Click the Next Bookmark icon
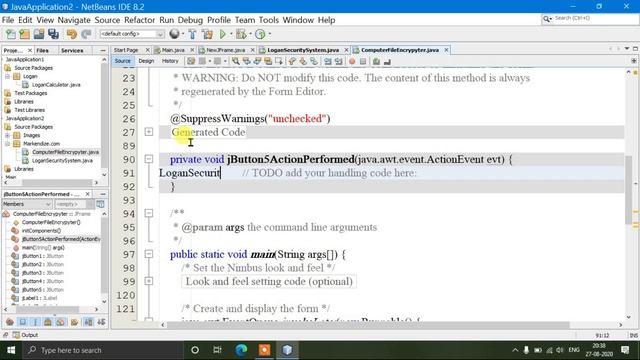Screen dimensions: 640x360 click(x=303, y=62)
